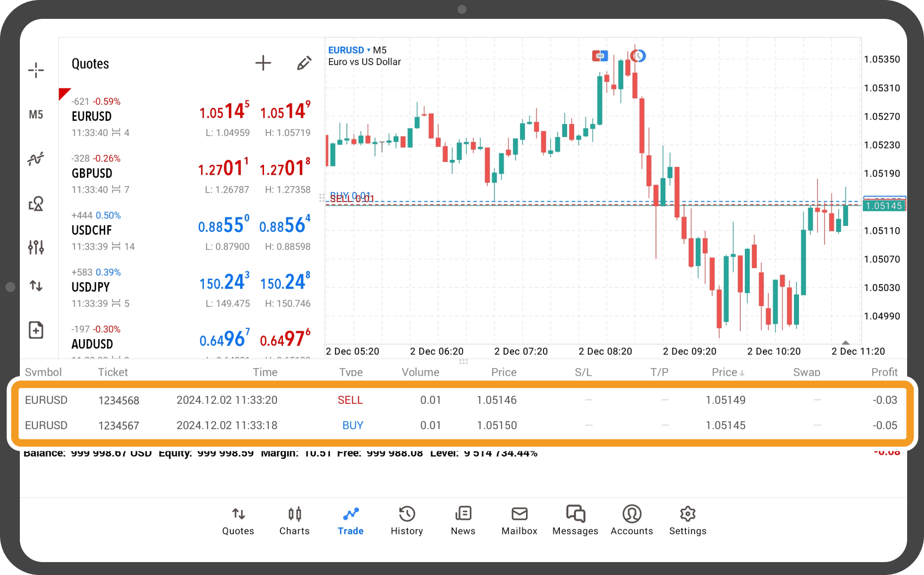This screenshot has height=575, width=924.
Task: Open the Mailbox tab
Action: [x=519, y=520]
